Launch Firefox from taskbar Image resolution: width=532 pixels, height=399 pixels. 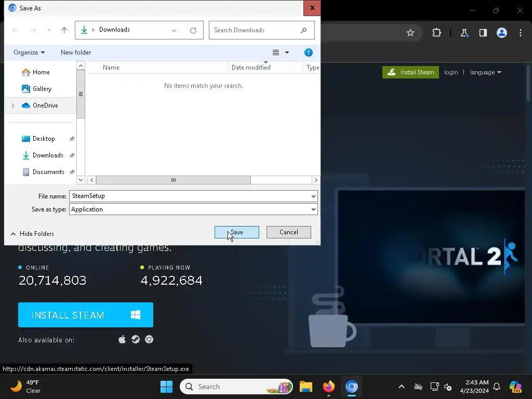[x=328, y=387]
